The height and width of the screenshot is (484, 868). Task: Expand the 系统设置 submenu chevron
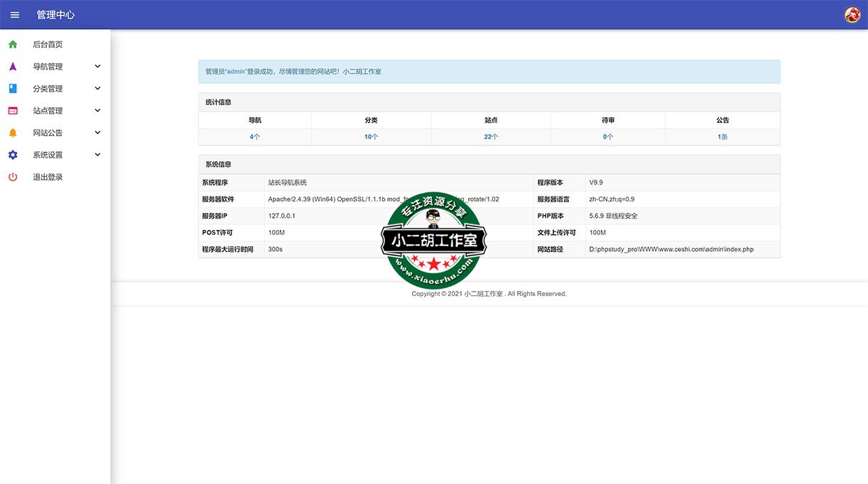[x=97, y=155]
